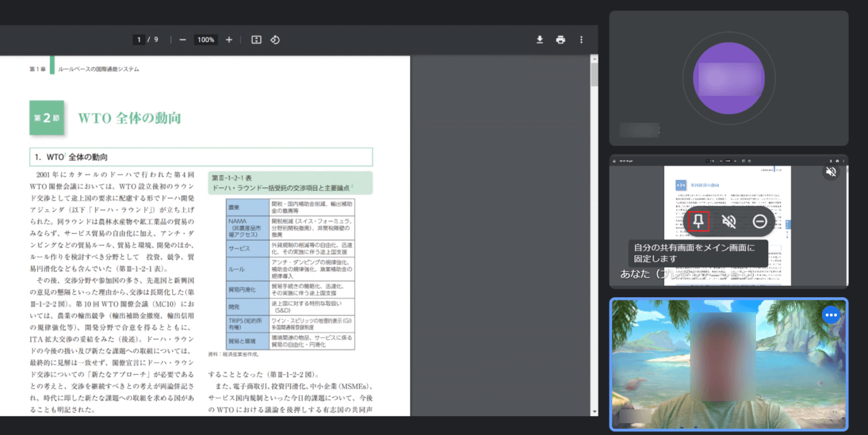Viewport: 868px width, 435px height.
Task: Click the "資料：経済産業省作成。" source note
Action: (234, 354)
